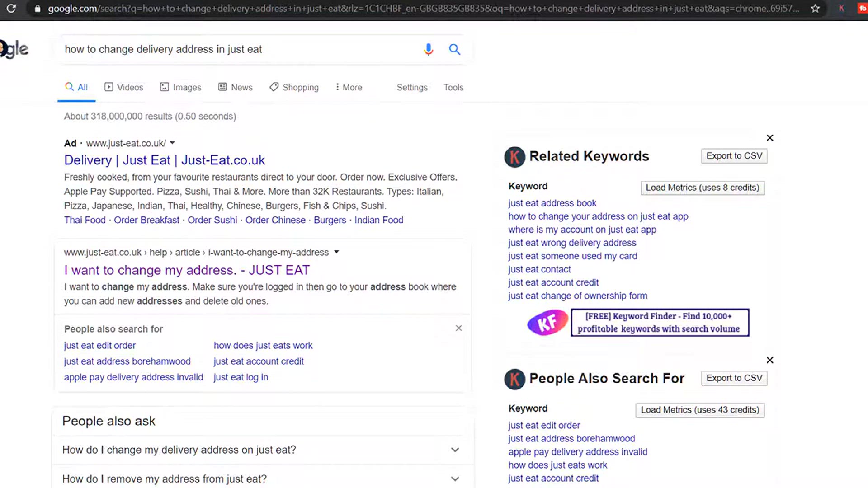Select the All results tab
The image size is (868, 488).
tap(76, 87)
